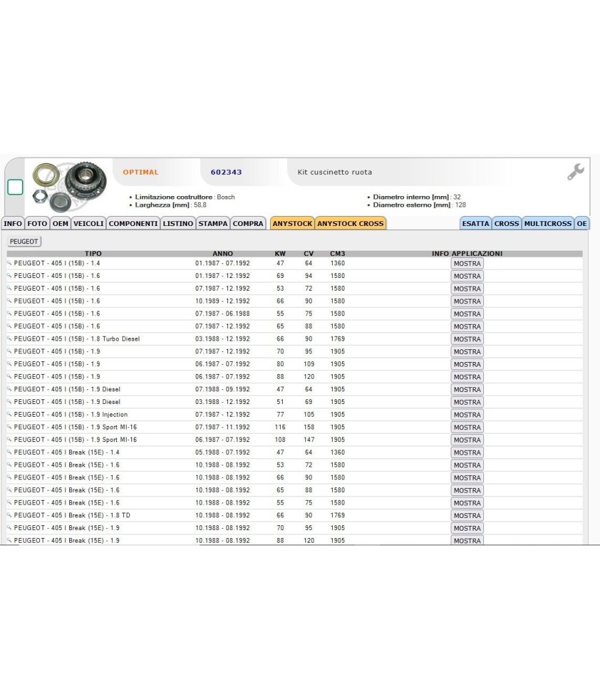Viewport: 600px width, 700px height.
Task: Click magnifier icon for 1.9 Diesel 51 kW row
Action: tap(9, 401)
